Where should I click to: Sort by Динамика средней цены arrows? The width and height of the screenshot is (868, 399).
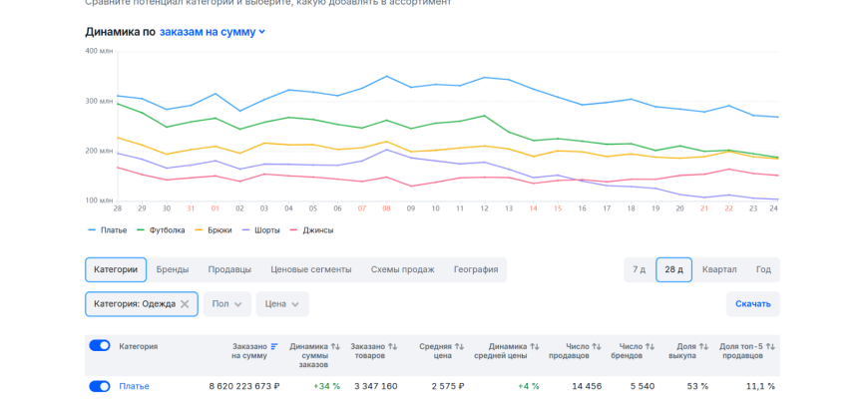point(534,346)
